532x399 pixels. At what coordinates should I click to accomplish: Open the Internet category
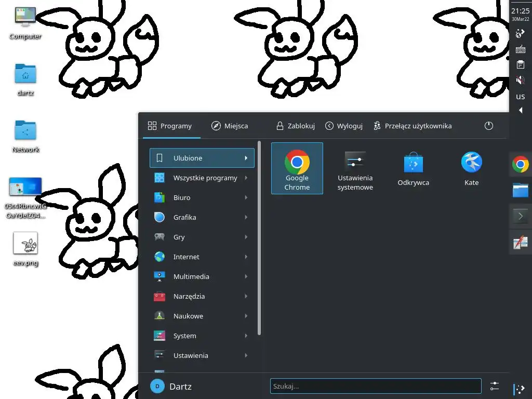[x=202, y=257]
